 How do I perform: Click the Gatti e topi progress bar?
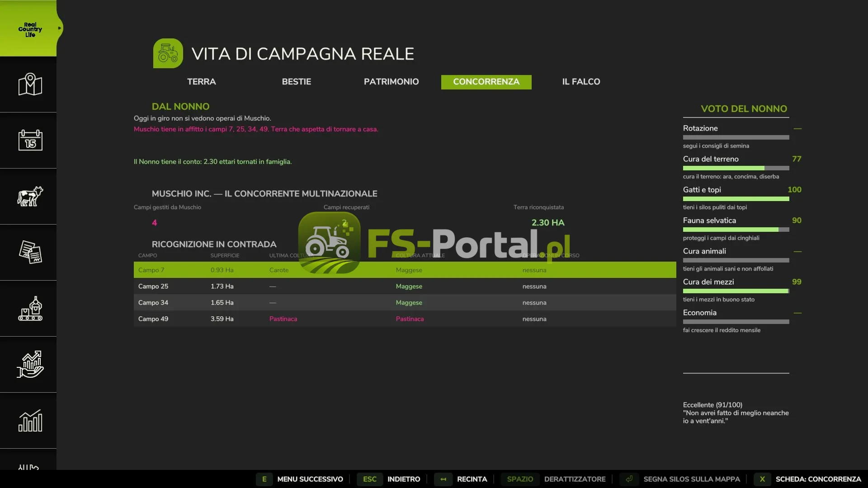(x=736, y=199)
